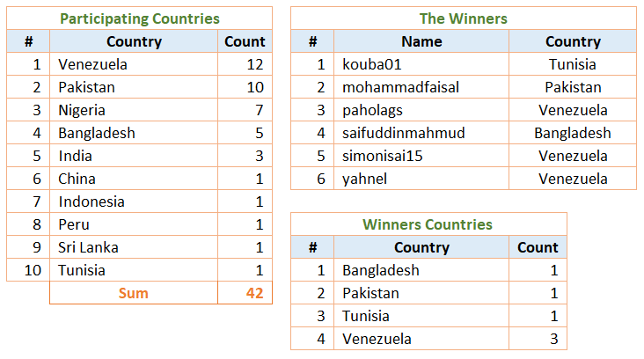Click the Venezuela cell in Participating Countries
644x359 pixels.
click(x=134, y=64)
